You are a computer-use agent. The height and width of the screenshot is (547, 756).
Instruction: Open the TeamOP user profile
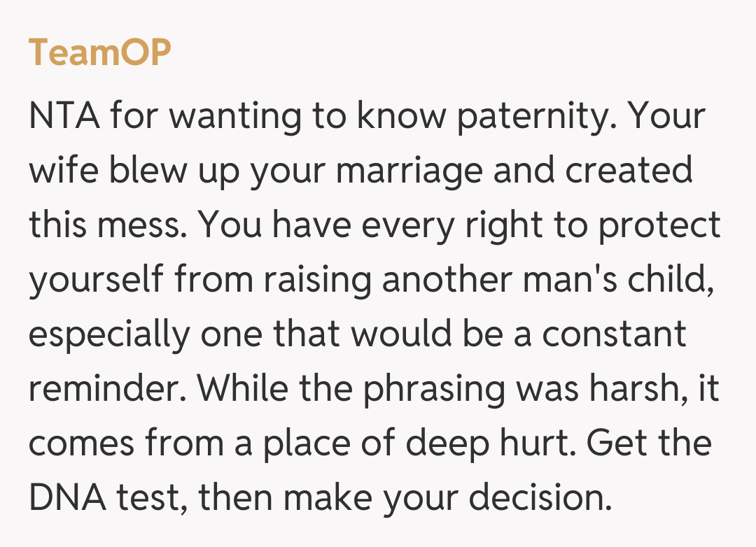click(99, 52)
